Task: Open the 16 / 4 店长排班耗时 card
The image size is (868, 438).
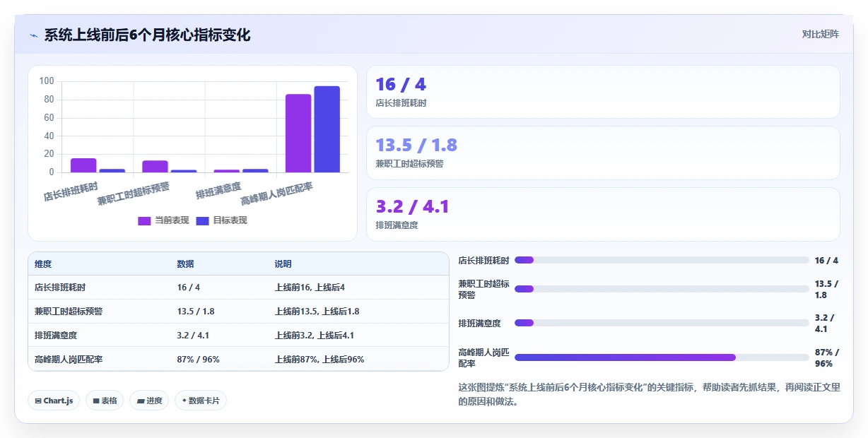Action: (603, 92)
